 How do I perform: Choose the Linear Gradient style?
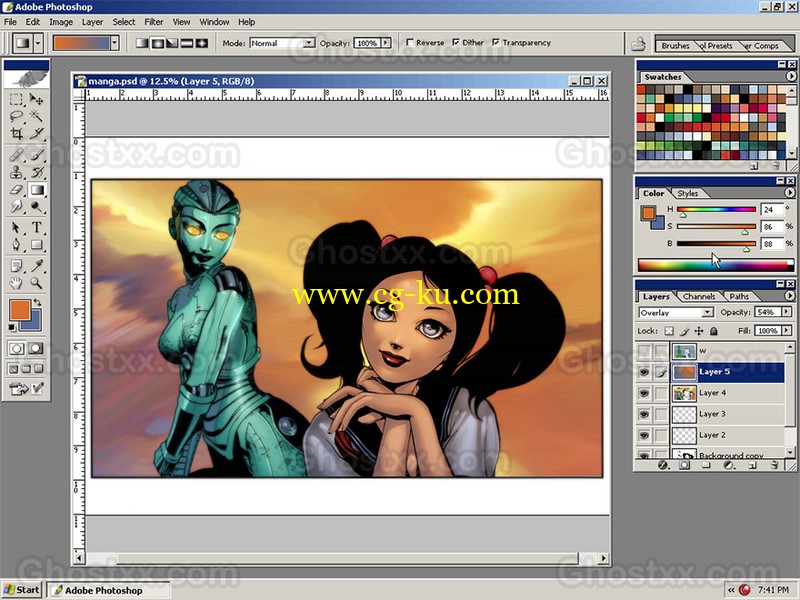(x=142, y=43)
